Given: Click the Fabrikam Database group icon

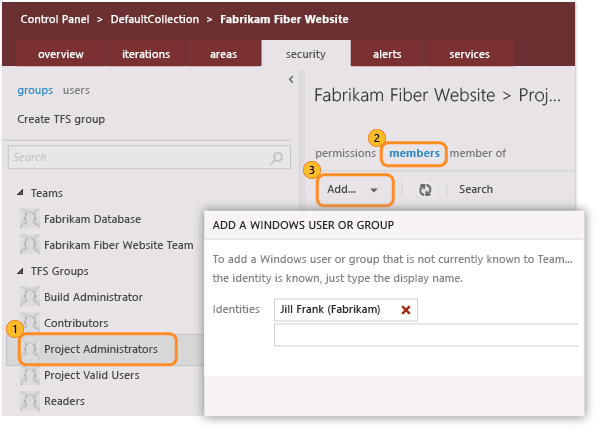Looking at the screenshot, I should (x=30, y=218).
